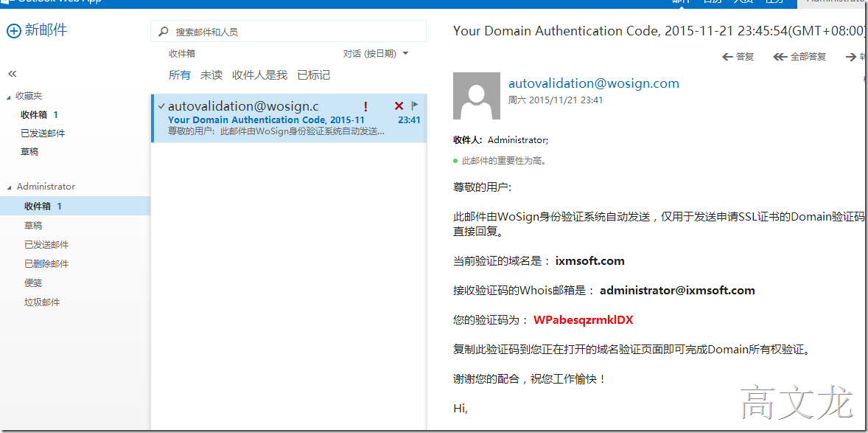The width and height of the screenshot is (868, 433).
Task: Open the sender link autovalidation@wosign.com
Action: coord(593,83)
